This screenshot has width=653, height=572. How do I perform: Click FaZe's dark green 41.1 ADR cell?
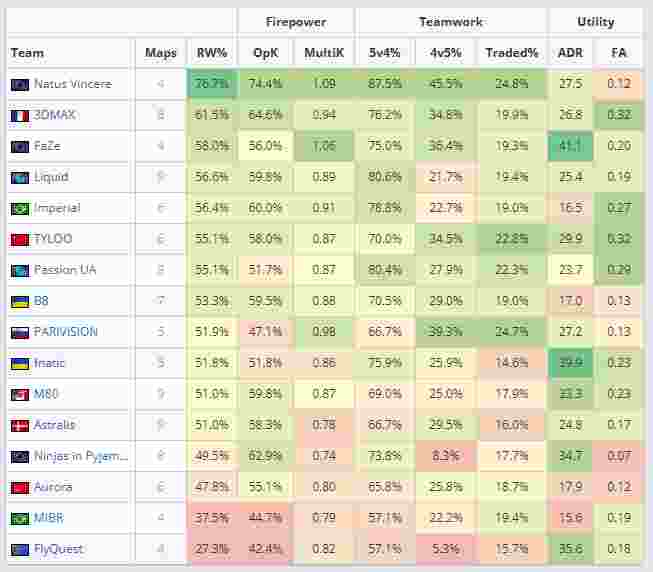click(570, 146)
